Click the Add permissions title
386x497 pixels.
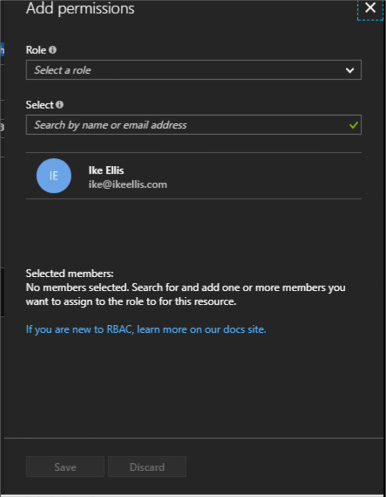point(80,8)
